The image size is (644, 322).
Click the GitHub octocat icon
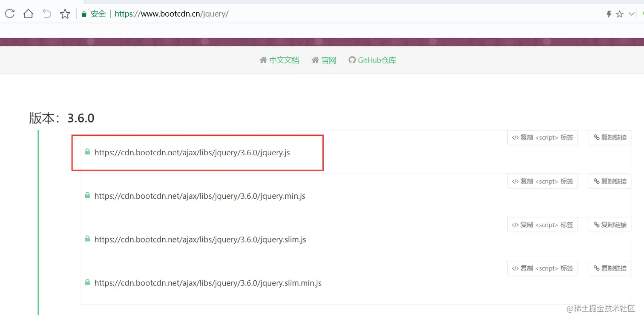[352, 60]
